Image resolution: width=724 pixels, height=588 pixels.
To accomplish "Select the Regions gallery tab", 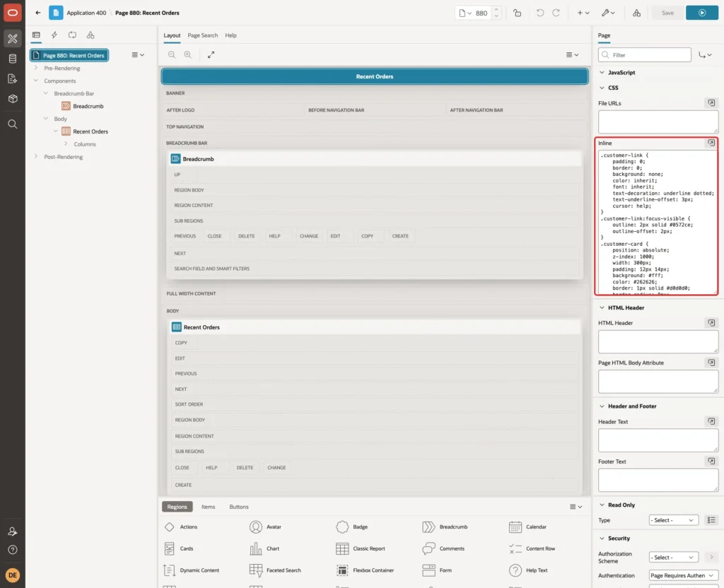I will pyautogui.click(x=177, y=507).
